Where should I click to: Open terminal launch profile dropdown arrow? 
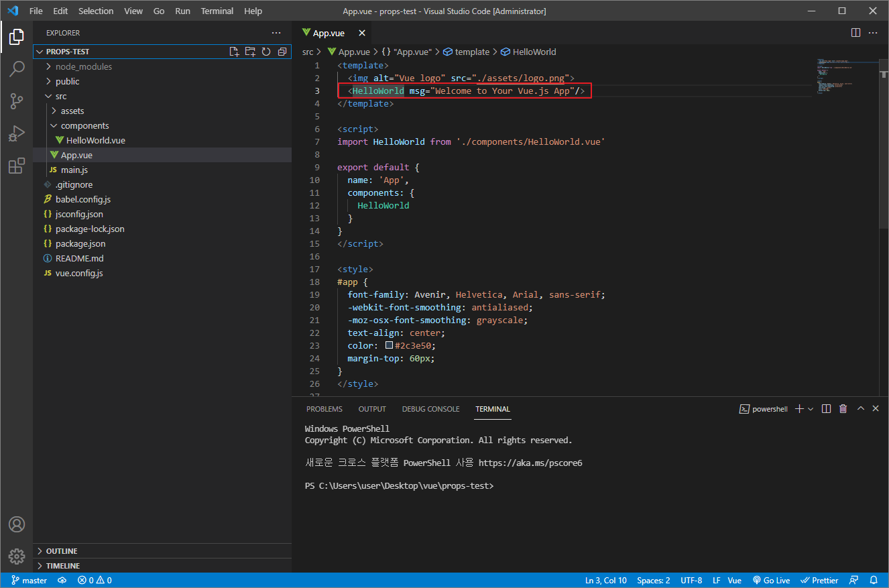coord(811,409)
